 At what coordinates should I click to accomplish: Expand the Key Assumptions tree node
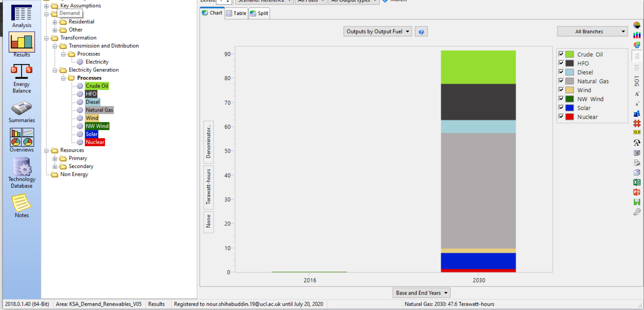(x=46, y=6)
